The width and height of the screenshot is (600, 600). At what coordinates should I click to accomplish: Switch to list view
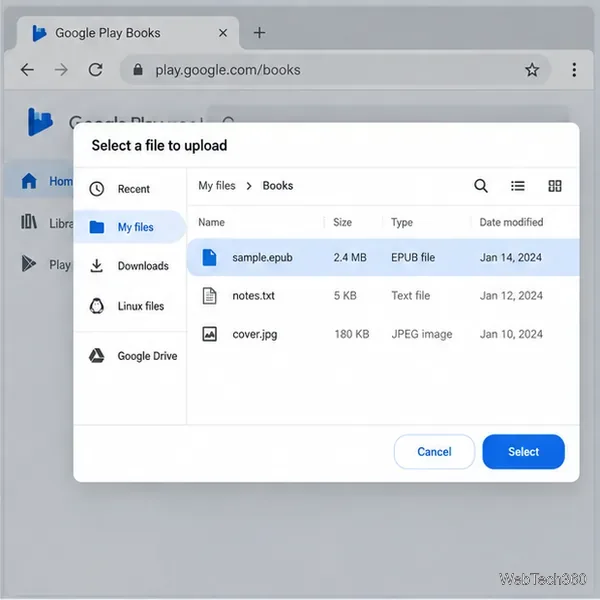(x=517, y=186)
